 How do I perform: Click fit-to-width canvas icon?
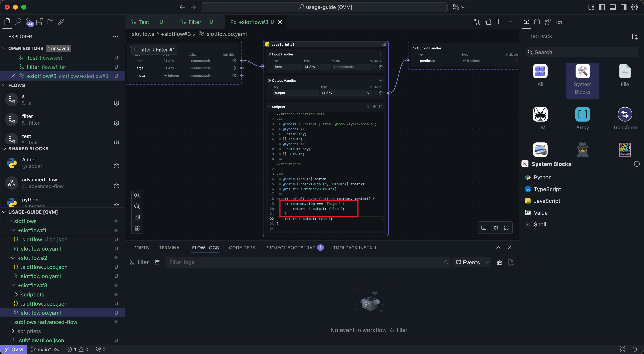pos(137,217)
